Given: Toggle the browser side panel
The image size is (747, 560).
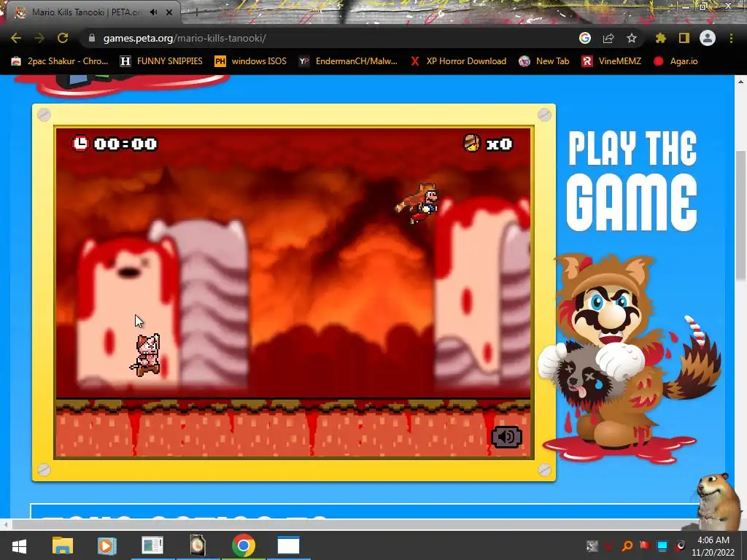Looking at the screenshot, I should coord(684,38).
